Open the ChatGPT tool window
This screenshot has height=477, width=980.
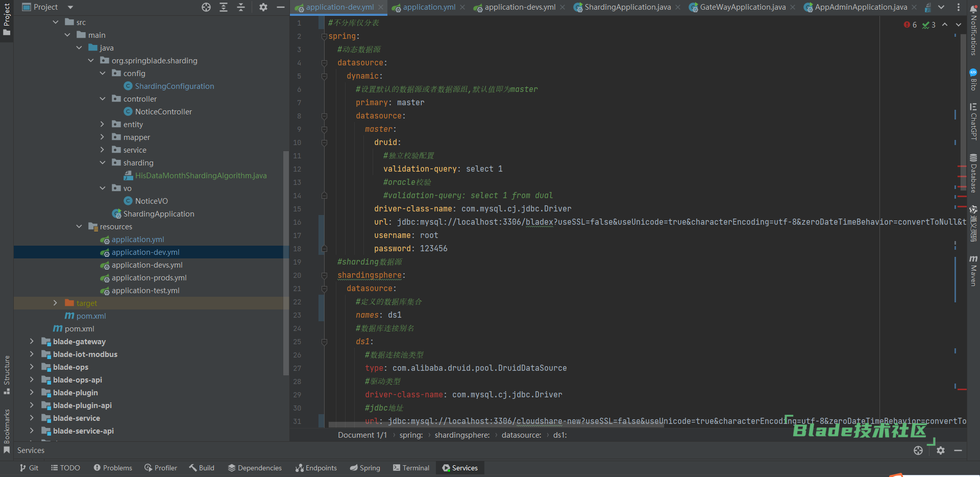tap(973, 122)
